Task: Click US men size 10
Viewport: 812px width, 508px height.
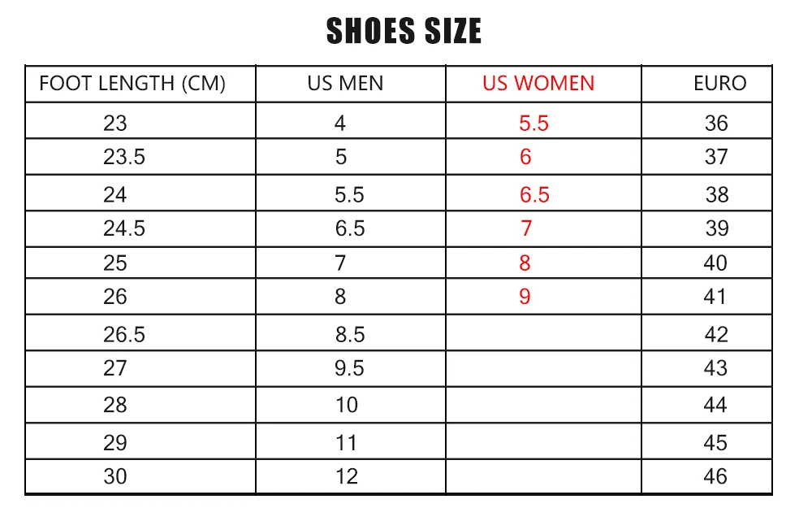Action: (347, 406)
